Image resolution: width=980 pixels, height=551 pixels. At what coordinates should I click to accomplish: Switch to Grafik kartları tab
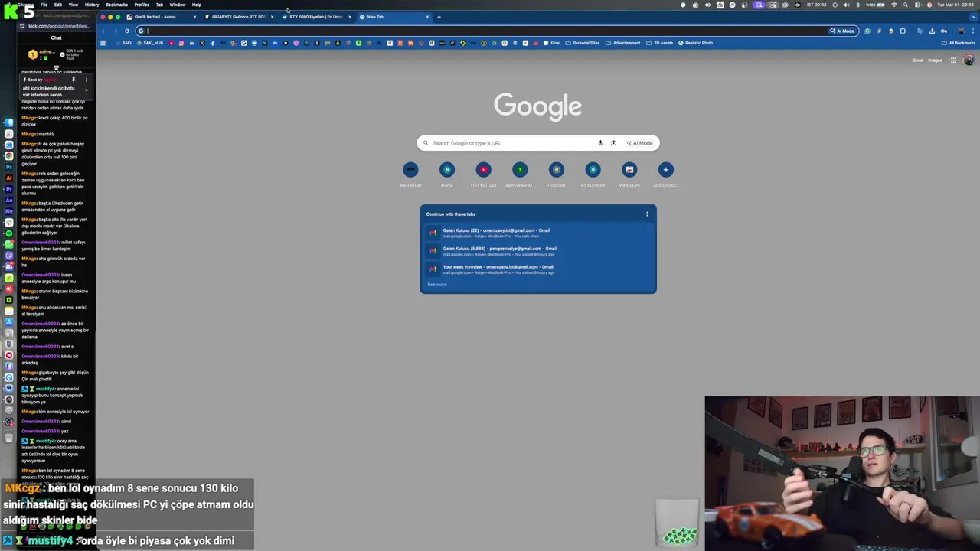point(161,17)
